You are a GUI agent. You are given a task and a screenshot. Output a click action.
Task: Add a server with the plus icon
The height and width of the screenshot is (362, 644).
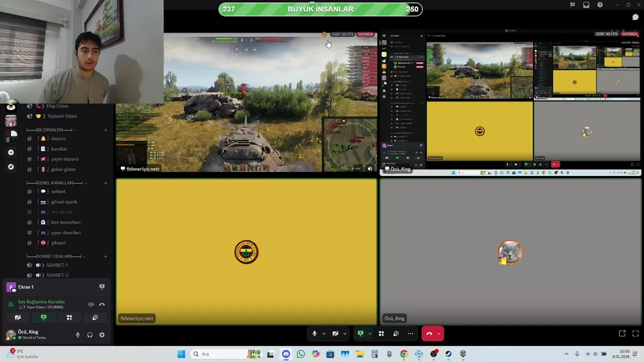point(11,152)
